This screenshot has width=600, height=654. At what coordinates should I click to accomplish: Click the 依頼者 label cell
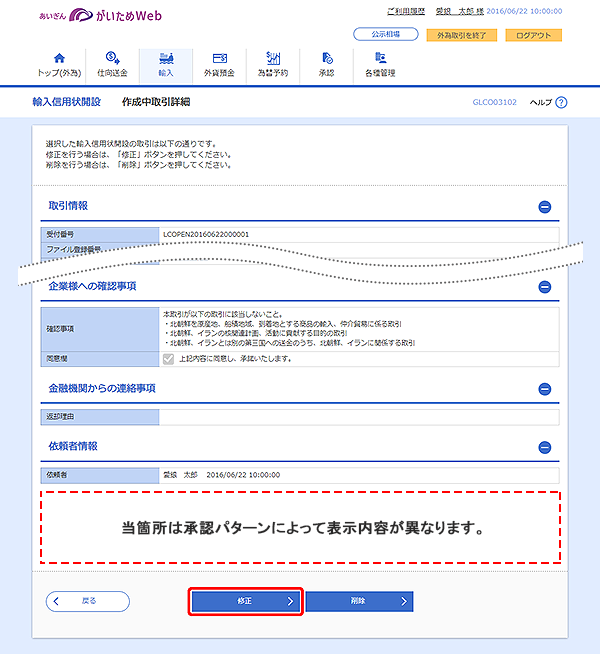[100, 475]
